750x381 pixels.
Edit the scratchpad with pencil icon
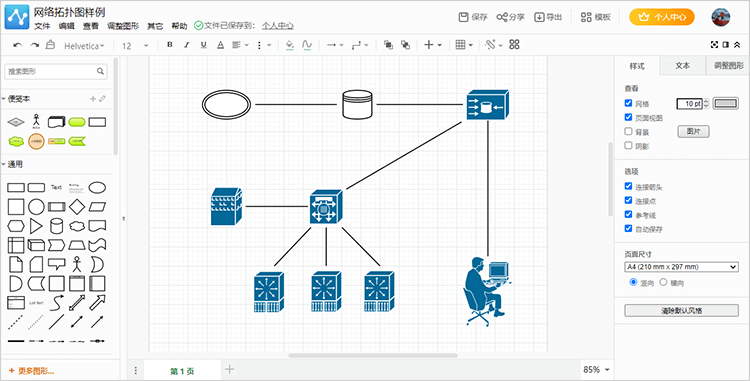click(x=102, y=99)
